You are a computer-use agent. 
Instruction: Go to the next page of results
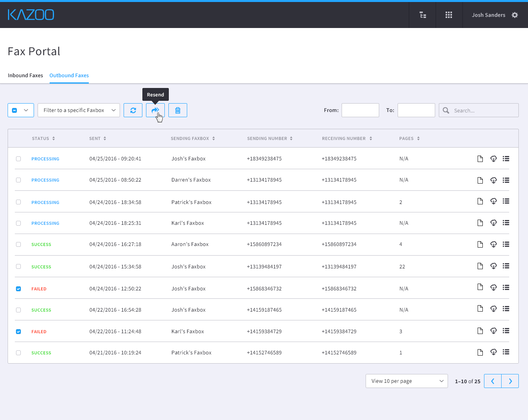[510, 381]
